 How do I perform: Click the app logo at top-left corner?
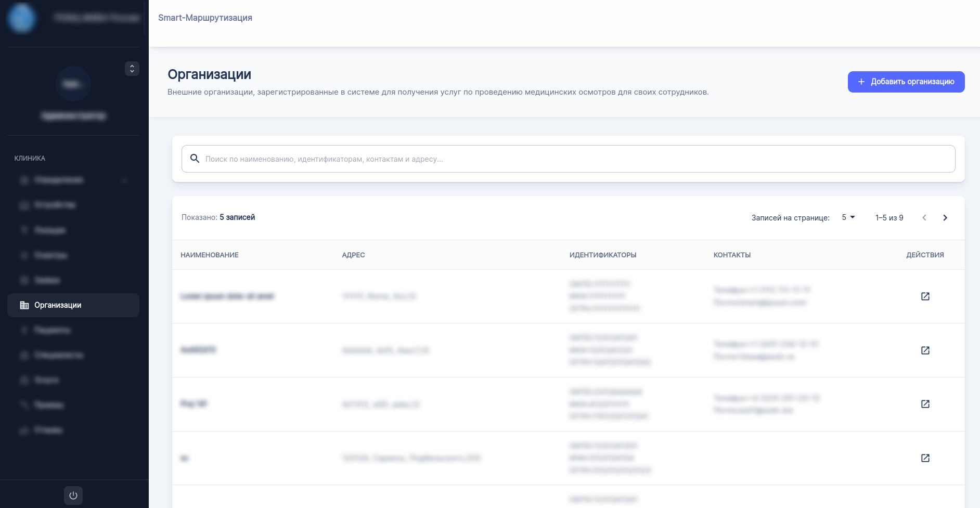pos(21,18)
